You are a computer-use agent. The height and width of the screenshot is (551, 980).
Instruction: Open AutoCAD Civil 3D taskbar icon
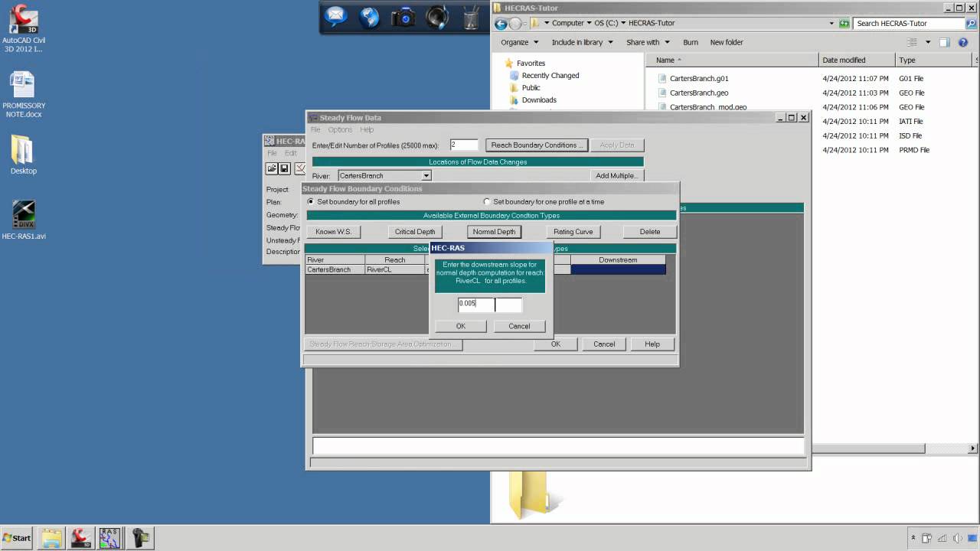pos(80,538)
